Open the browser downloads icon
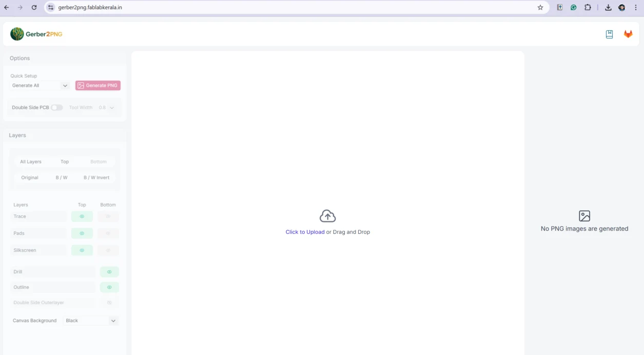The image size is (644, 355). (608, 7)
